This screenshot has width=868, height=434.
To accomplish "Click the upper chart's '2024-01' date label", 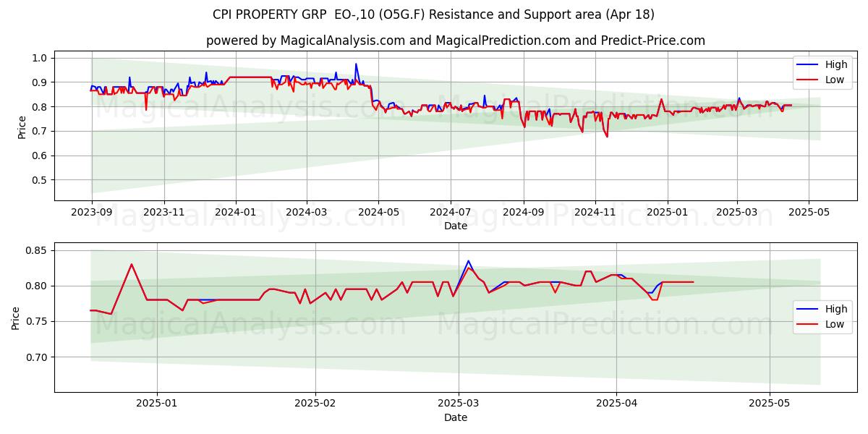I will [x=236, y=213].
